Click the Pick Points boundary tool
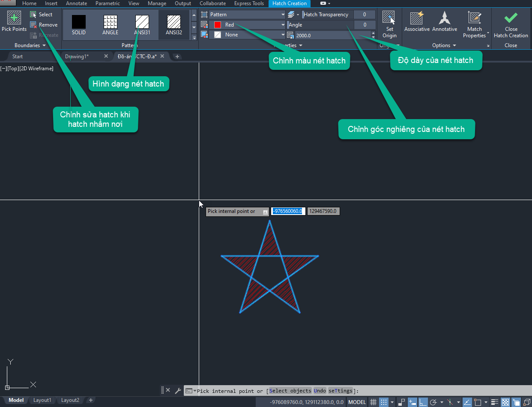 click(14, 21)
